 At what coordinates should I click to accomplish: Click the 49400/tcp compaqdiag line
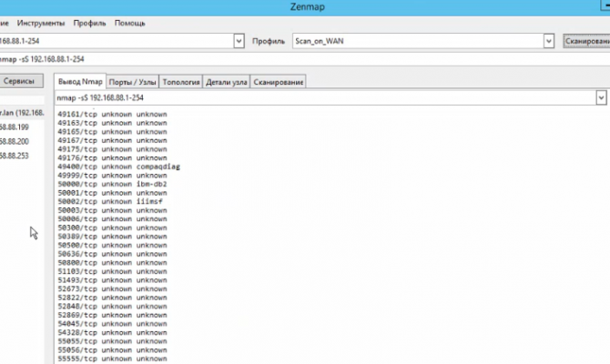(118, 167)
